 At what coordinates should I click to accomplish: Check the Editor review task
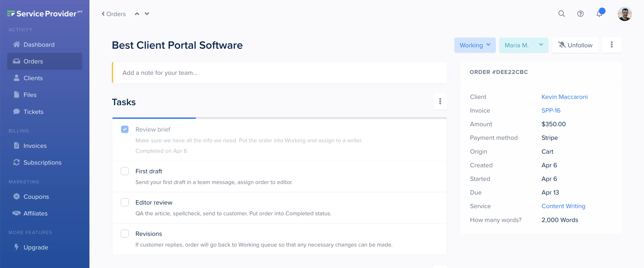[x=124, y=202]
